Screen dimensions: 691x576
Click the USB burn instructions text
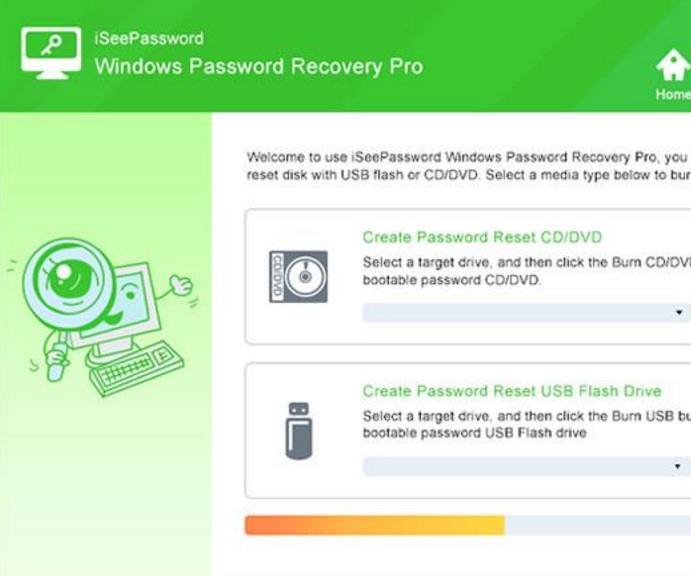527,424
